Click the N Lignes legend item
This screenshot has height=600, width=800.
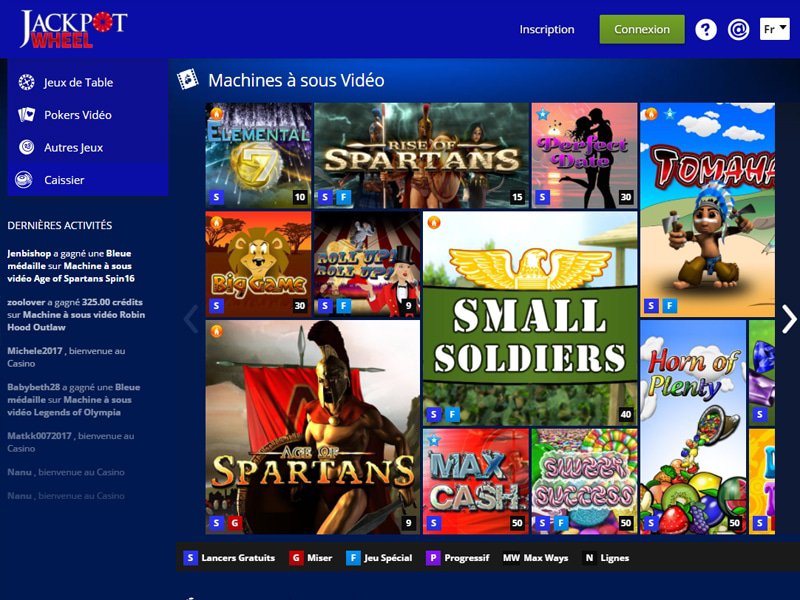606,558
